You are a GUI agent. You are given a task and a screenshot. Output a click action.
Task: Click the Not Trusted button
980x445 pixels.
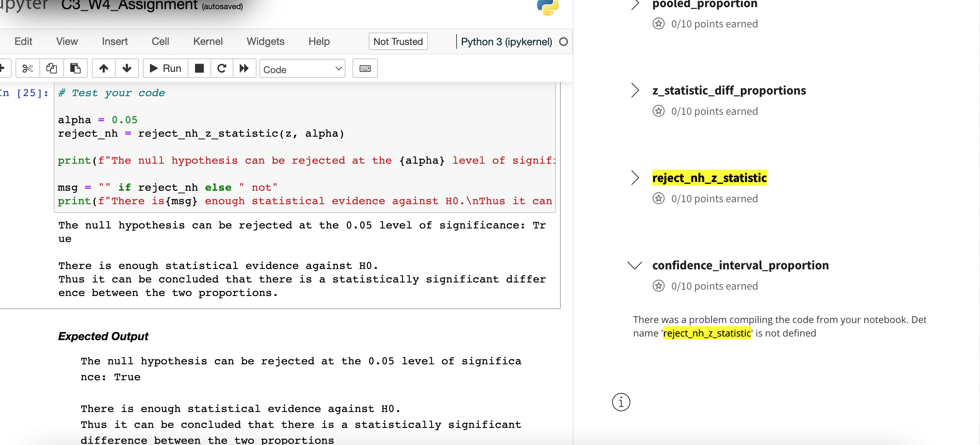coord(398,42)
